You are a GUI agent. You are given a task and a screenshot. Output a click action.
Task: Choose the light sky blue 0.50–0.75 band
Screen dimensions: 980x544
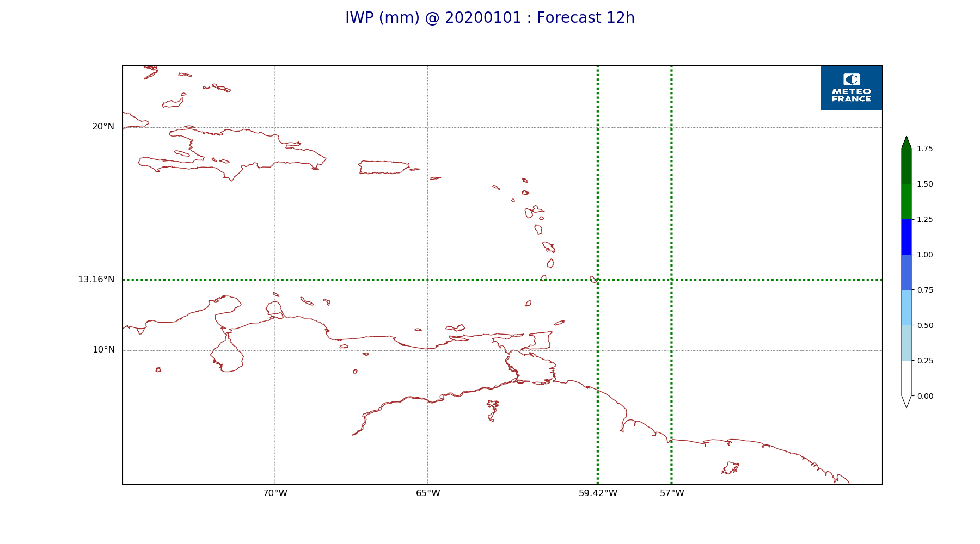pos(906,307)
